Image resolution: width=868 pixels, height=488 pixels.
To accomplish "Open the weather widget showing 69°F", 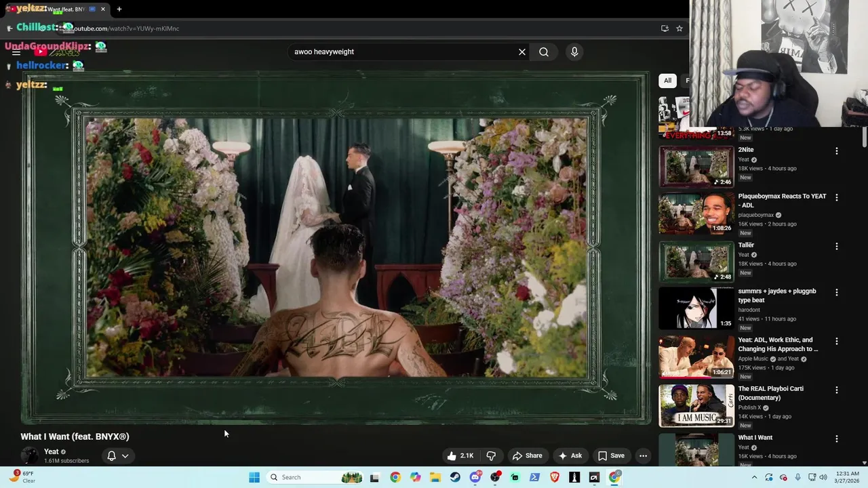I will tap(22, 477).
